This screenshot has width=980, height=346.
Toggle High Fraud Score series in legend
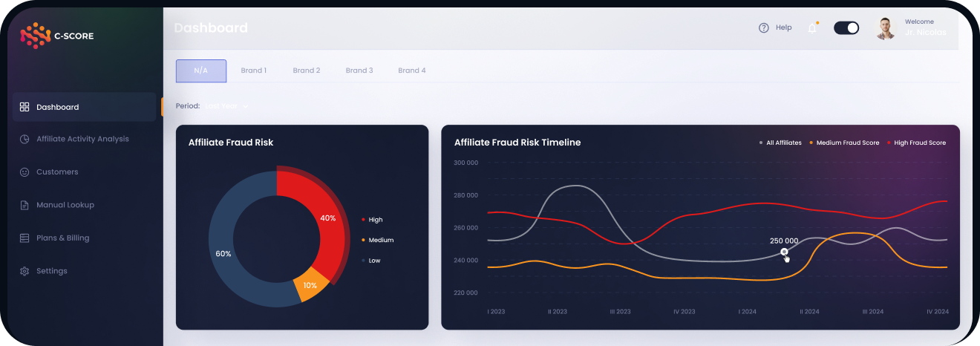(917, 143)
